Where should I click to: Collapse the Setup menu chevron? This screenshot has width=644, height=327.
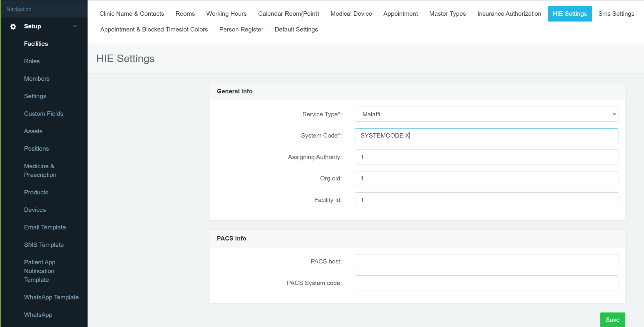(75, 26)
